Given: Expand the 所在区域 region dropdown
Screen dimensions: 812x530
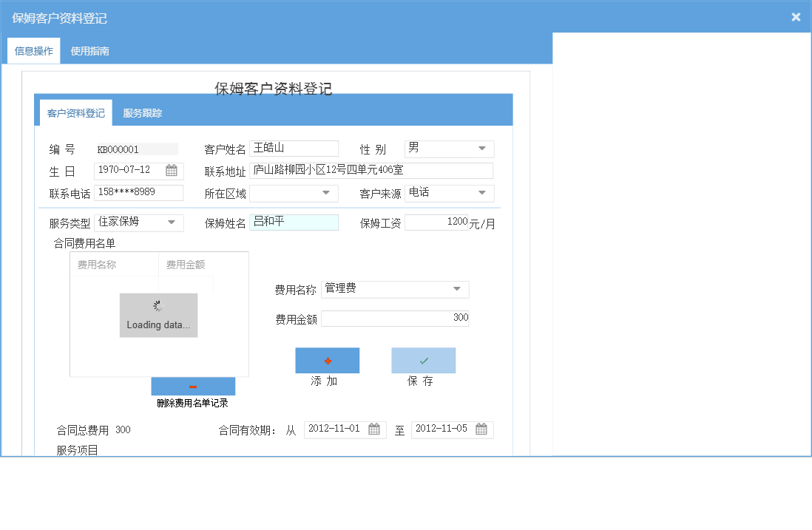Looking at the screenshot, I should pos(325,193).
